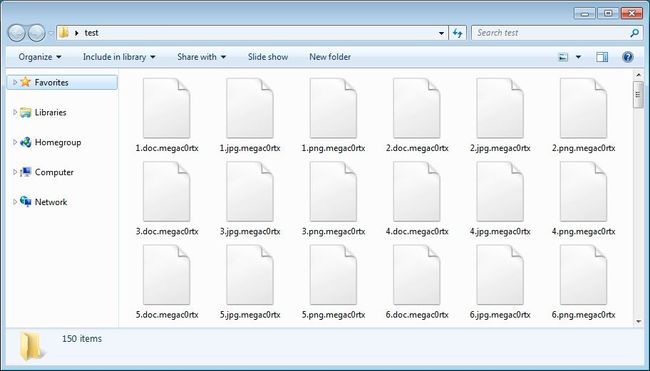Click the folder icon in the address bar

[x=63, y=33]
